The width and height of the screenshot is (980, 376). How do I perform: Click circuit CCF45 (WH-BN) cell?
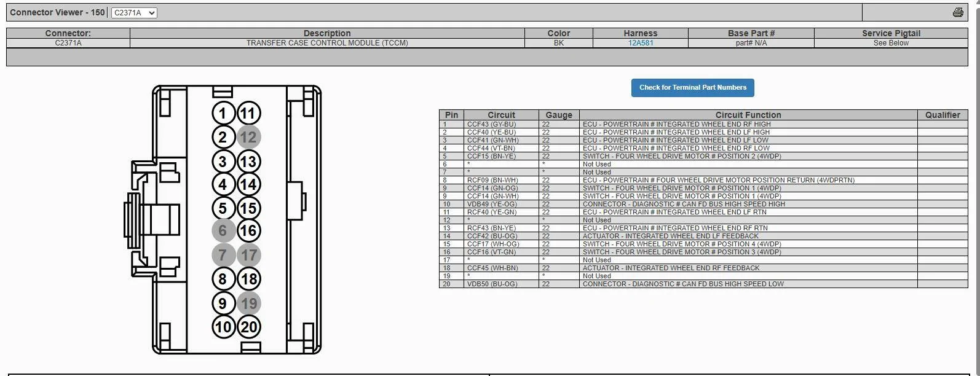pos(501,268)
